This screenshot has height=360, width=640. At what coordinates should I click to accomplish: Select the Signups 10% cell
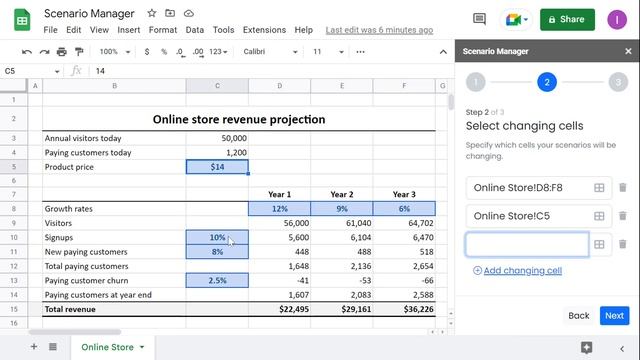[217, 237]
